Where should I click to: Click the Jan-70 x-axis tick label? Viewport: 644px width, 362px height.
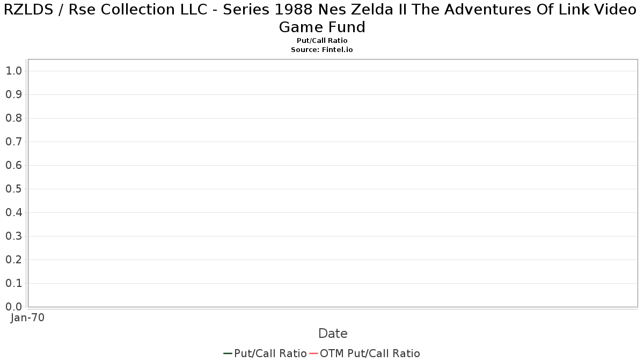27,317
